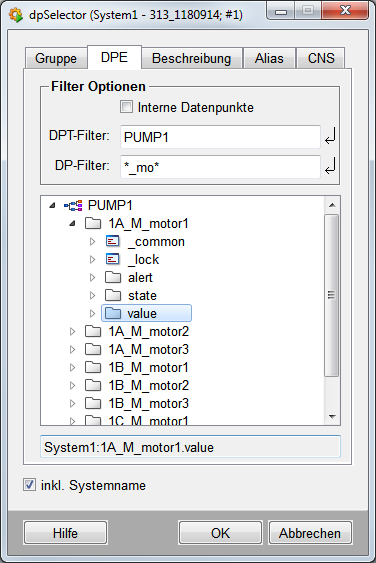Switch to the Alias tab
Viewport: 376px width, 563px height.
269,58
